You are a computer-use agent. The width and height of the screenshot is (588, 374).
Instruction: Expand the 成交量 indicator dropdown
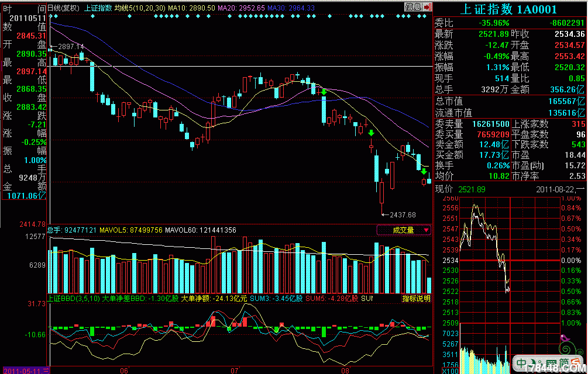404,230
